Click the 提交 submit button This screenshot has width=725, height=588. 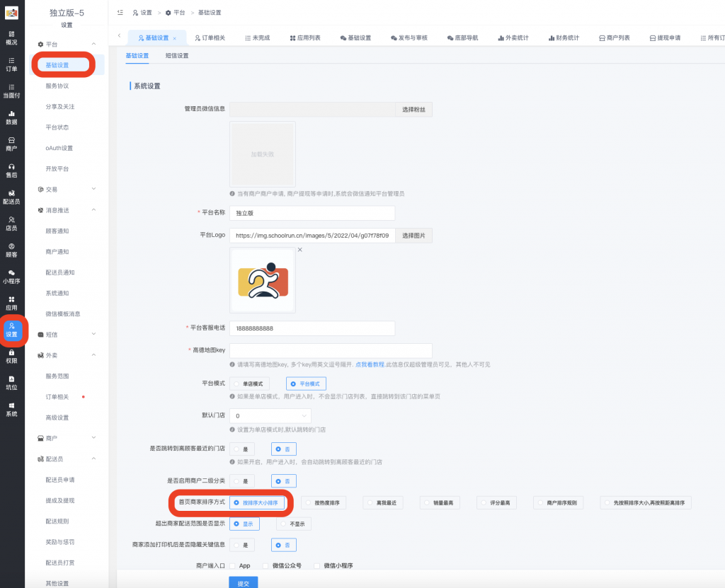coord(243,583)
